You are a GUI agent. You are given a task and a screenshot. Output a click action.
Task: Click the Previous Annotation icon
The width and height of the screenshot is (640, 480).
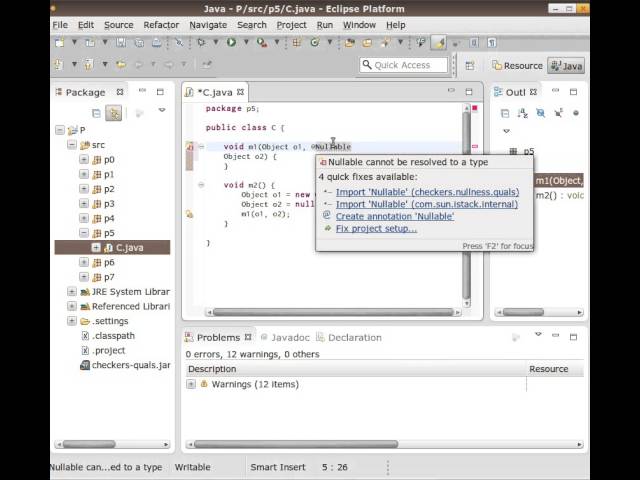pyautogui.click(x=89, y=64)
